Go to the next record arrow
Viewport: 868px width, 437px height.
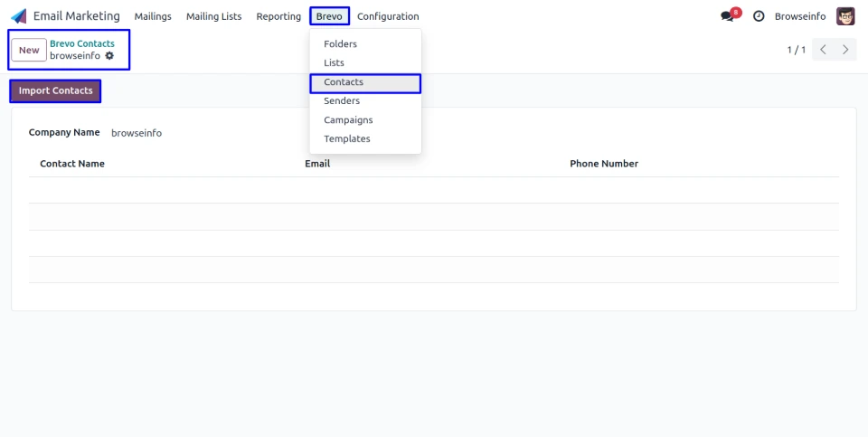click(845, 50)
